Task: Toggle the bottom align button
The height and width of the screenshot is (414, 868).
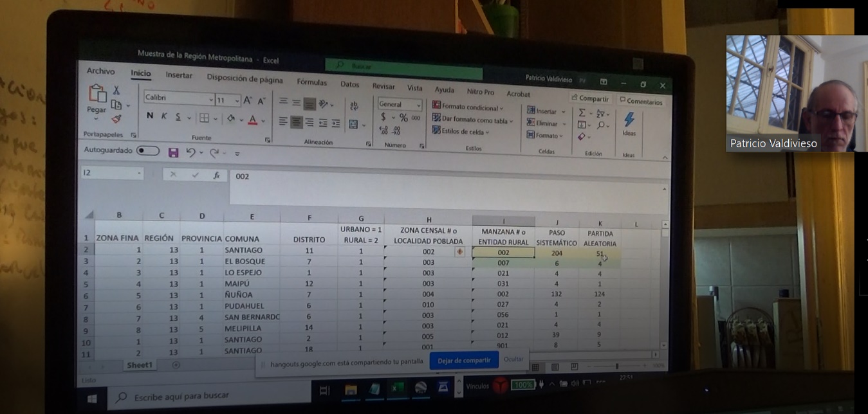Action: pyautogui.click(x=309, y=103)
